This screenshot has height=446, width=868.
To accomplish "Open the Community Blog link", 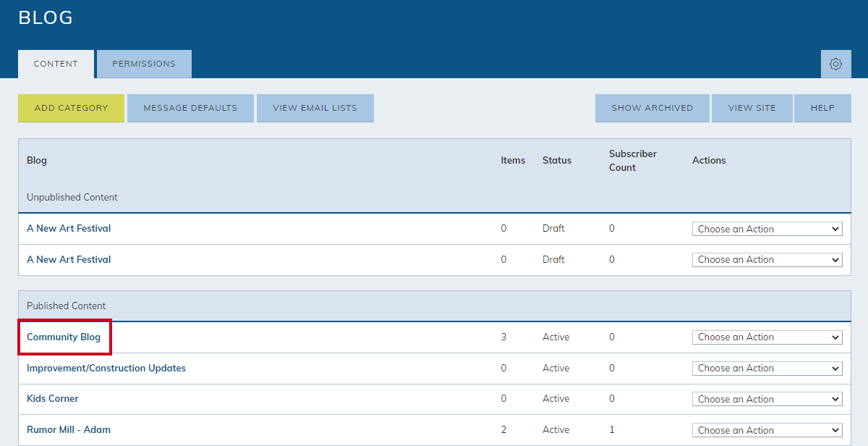I will [64, 337].
